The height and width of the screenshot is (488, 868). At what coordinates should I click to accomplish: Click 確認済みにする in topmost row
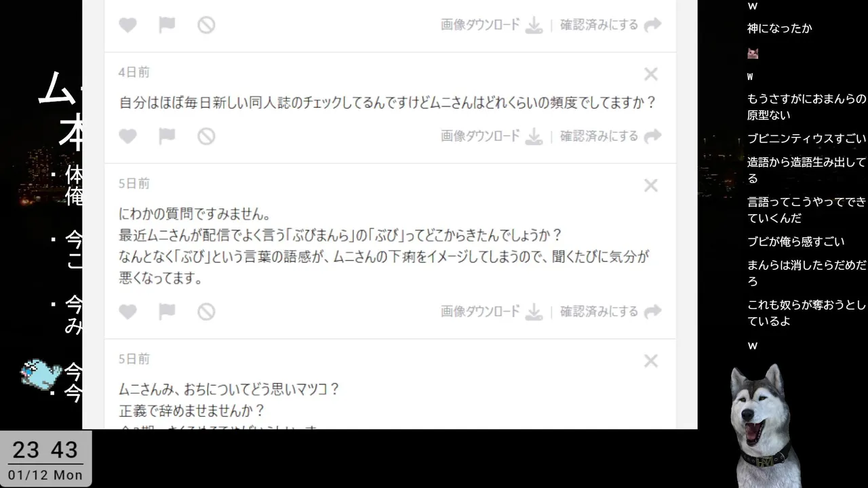click(x=610, y=25)
